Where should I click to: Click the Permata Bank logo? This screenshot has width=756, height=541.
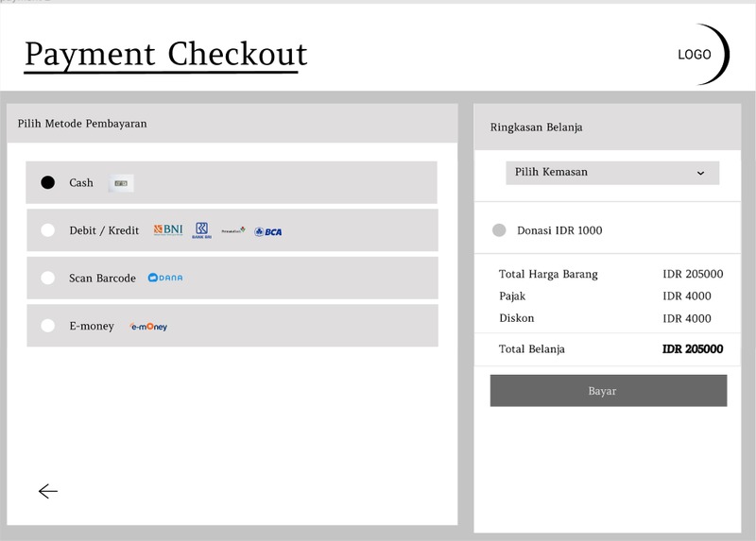click(233, 230)
